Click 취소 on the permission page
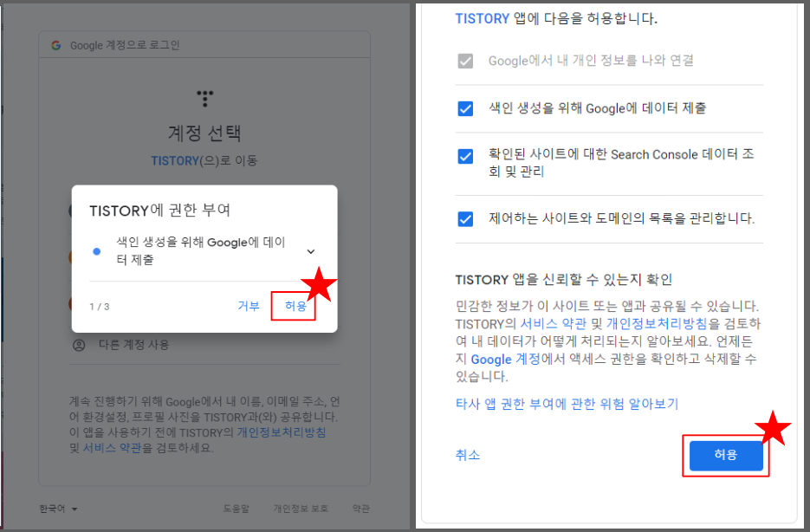Viewport: 810px width, 532px height. (x=468, y=455)
